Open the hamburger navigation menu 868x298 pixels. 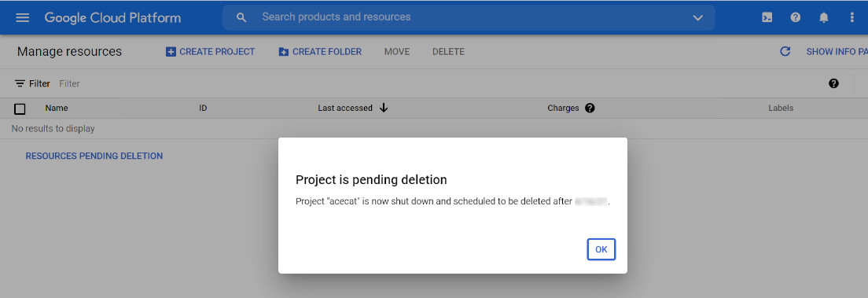pyautogui.click(x=22, y=17)
